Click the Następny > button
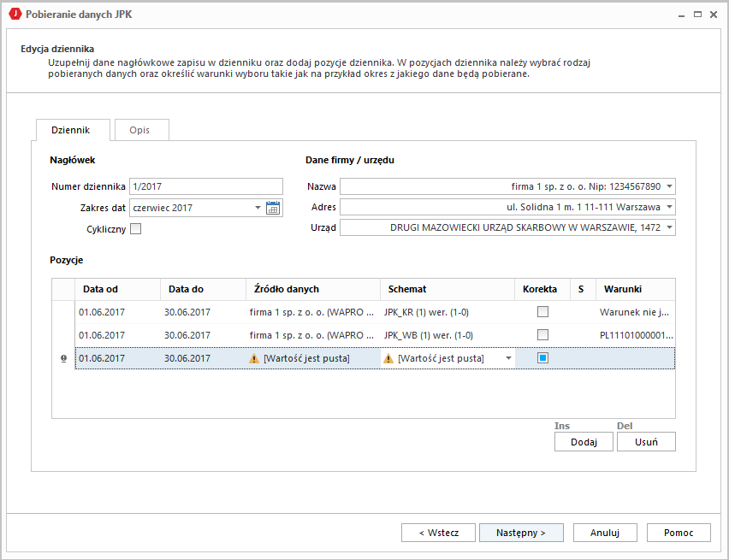This screenshot has width=729, height=560. [x=521, y=533]
